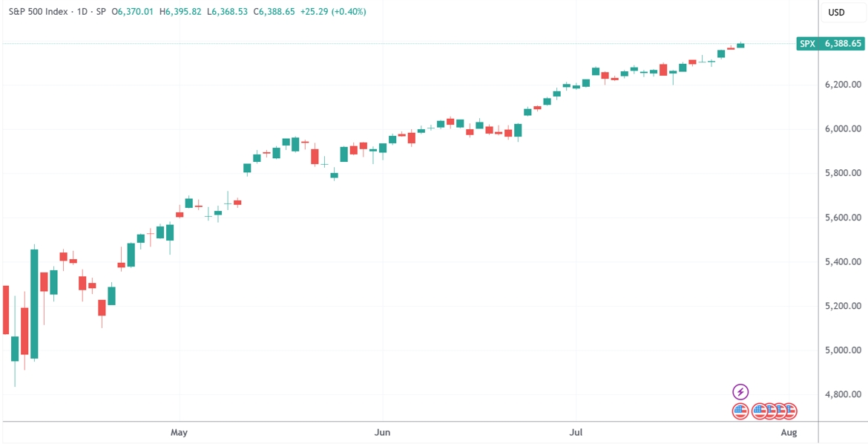The height and width of the screenshot is (444, 868).
Task: Click the Close value 6,388.65 in legend
Action: click(x=277, y=12)
